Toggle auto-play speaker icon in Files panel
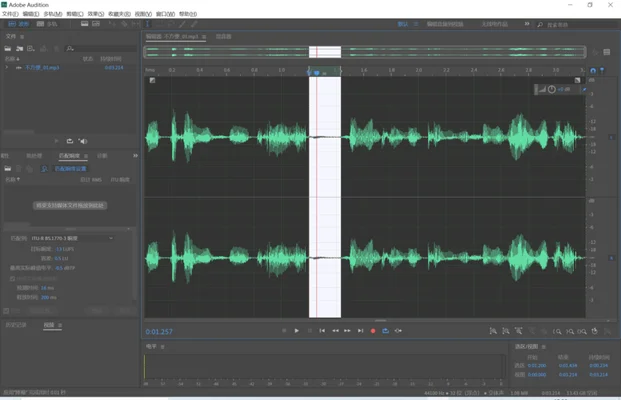Image resolution: width=621 pixels, height=400 pixels. [82, 141]
